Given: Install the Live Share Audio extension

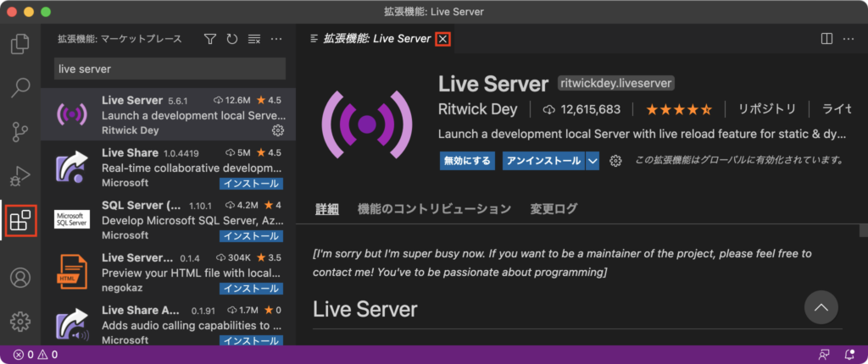Looking at the screenshot, I should pyautogui.click(x=251, y=340).
